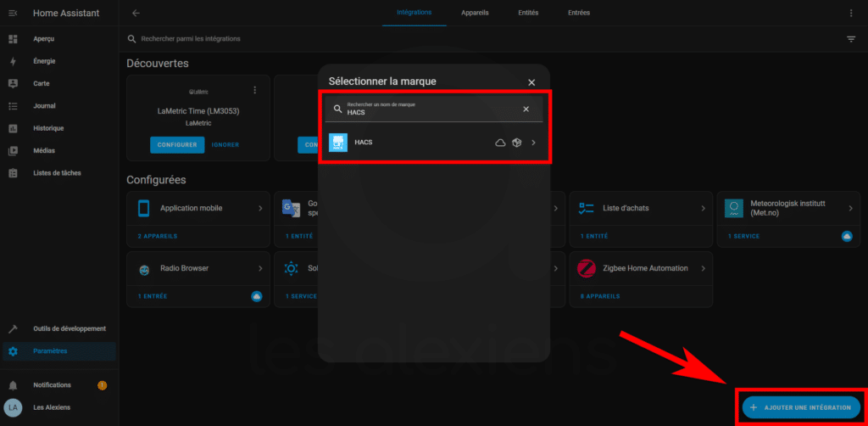Open 8 appareils link under Zigbee

click(x=600, y=296)
